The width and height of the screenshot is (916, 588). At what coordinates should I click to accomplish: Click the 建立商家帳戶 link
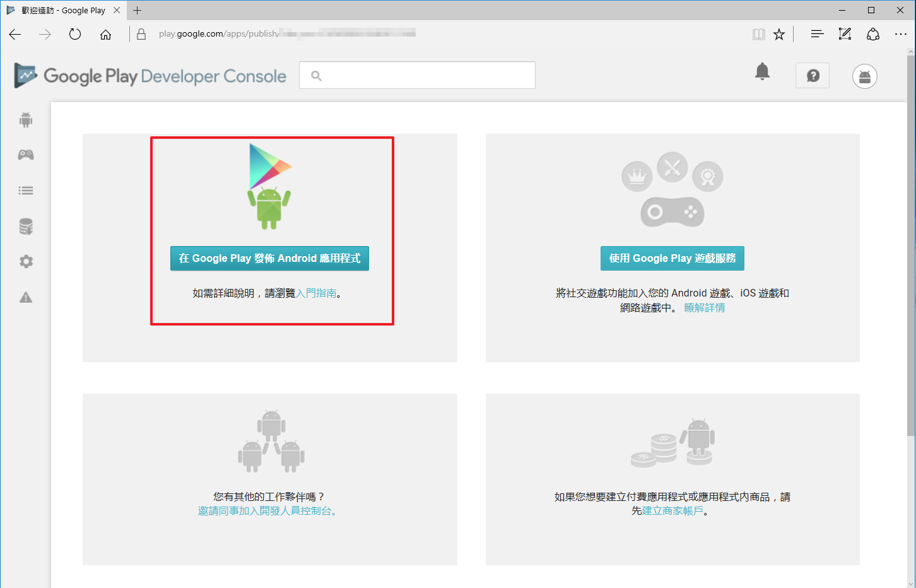pyautogui.click(x=672, y=511)
